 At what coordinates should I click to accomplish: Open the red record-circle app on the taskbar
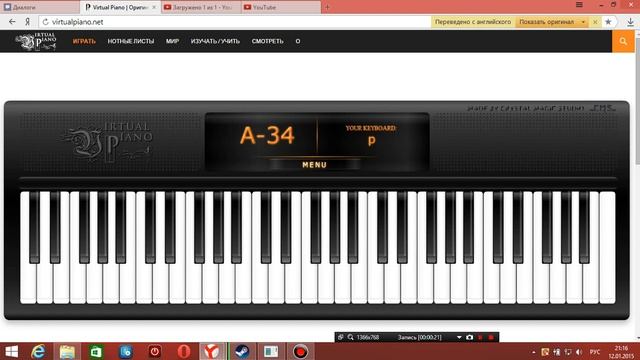click(x=300, y=351)
